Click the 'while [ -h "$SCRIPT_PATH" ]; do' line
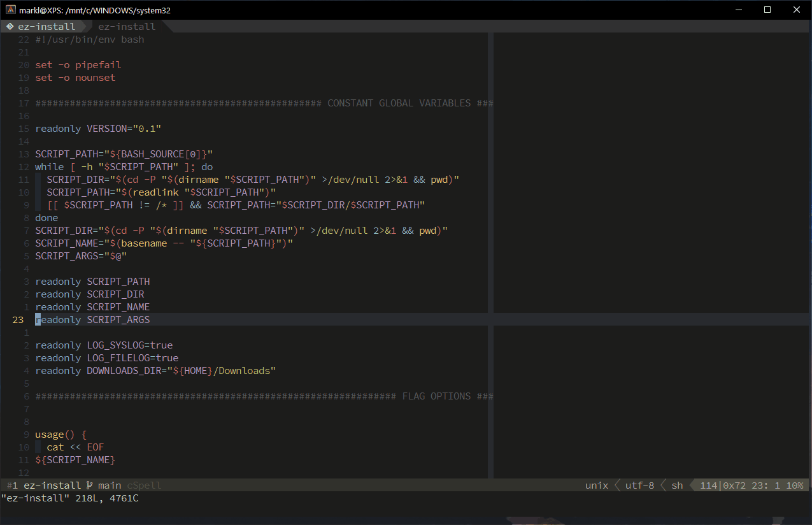This screenshot has height=525, width=812. pyautogui.click(x=124, y=167)
